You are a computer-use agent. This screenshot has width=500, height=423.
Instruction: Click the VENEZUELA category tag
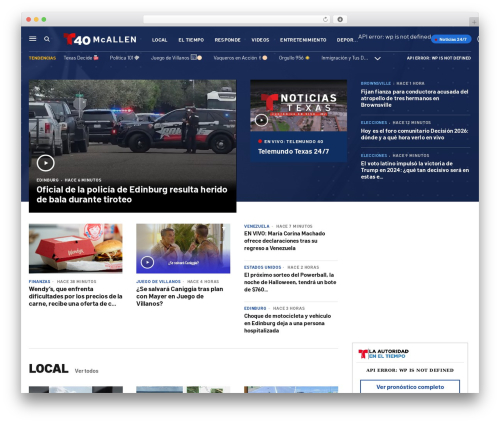pyautogui.click(x=256, y=226)
